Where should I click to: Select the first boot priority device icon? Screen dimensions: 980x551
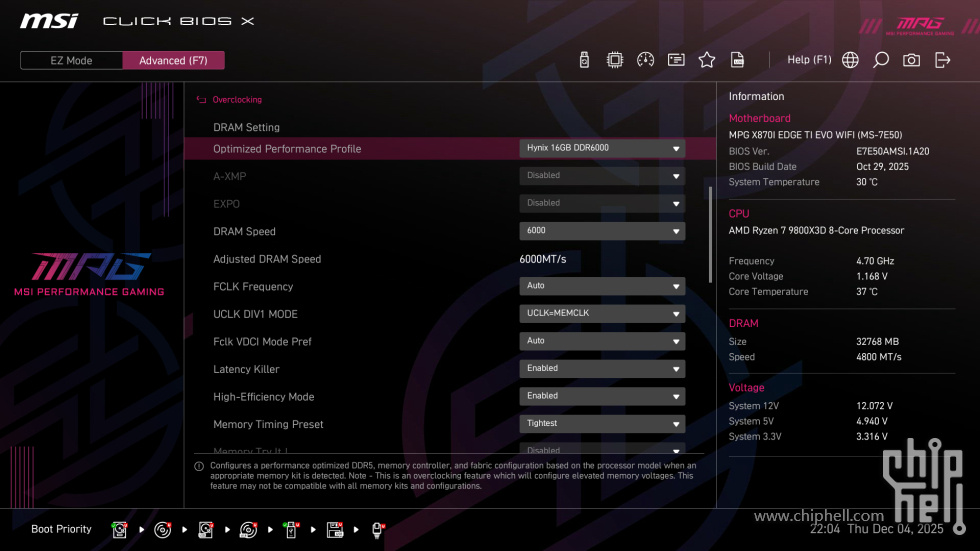120,529
